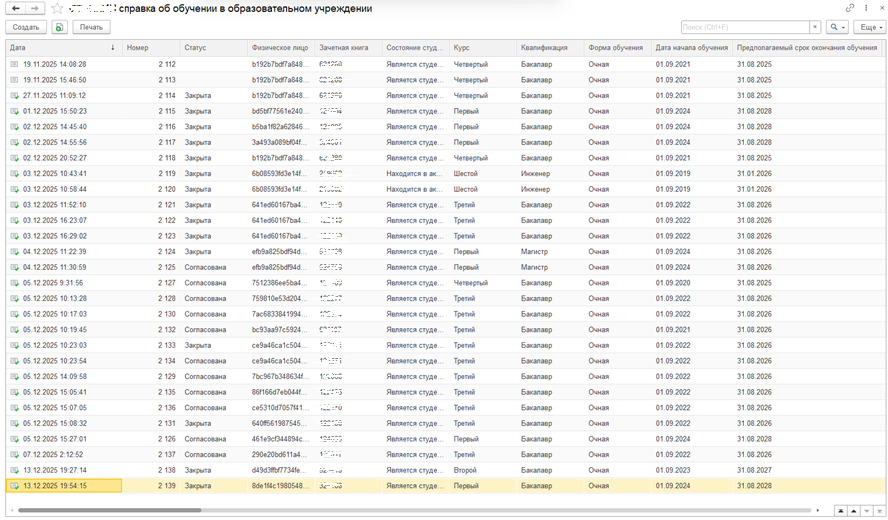Open the vertical dots options menu
The width and height of the screenshot is (888, 520).
866,8
